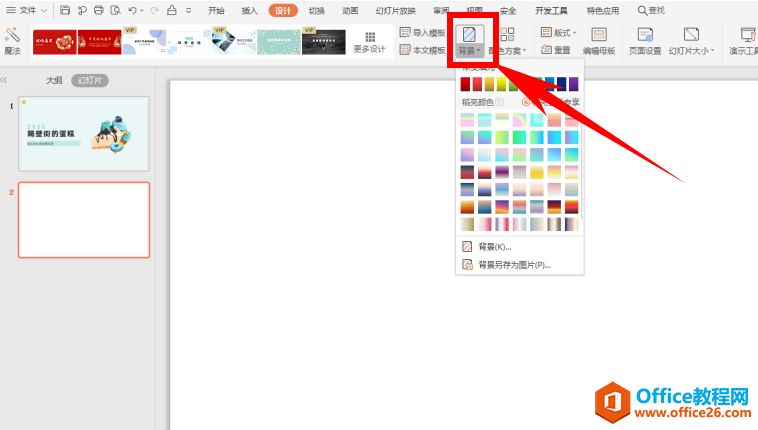The image size is (758, 430).
Task: Open the 魔法 (Magic) design tool
Action: pyautogui.click(x=12, y=40)
